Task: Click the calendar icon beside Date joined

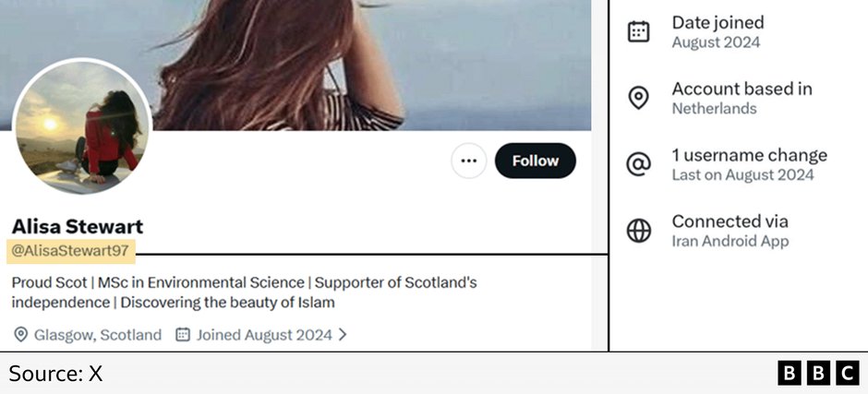Action: [x=638, y=31]
